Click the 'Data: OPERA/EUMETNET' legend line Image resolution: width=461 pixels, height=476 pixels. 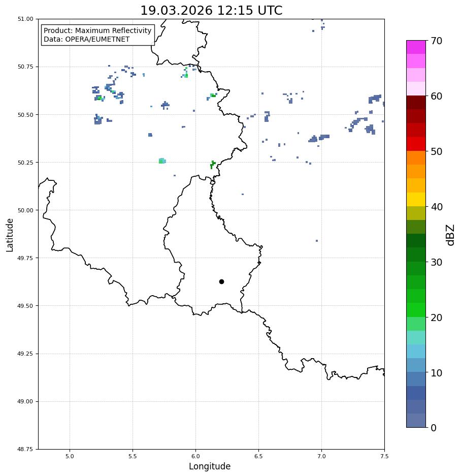[x=86, y=39]
